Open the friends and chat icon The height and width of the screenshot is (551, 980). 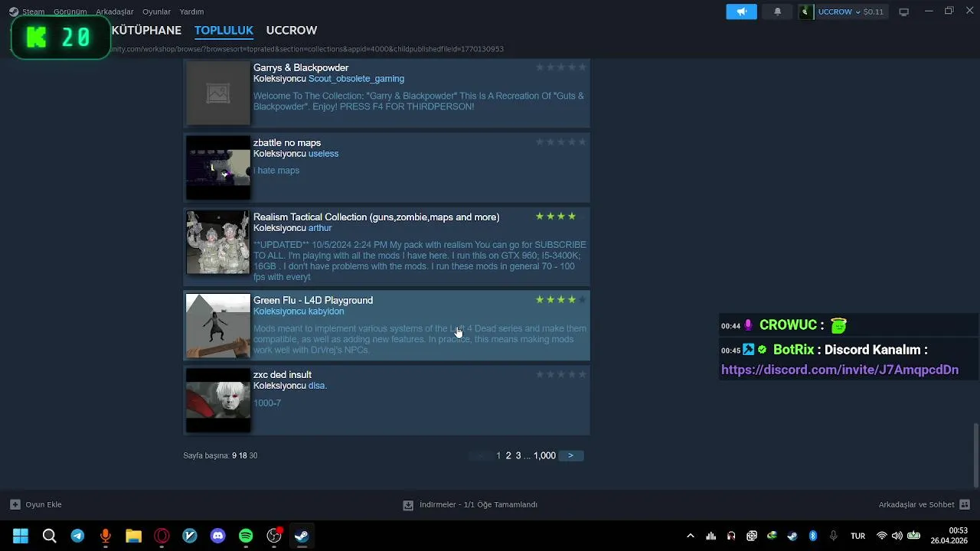point(965,504)
